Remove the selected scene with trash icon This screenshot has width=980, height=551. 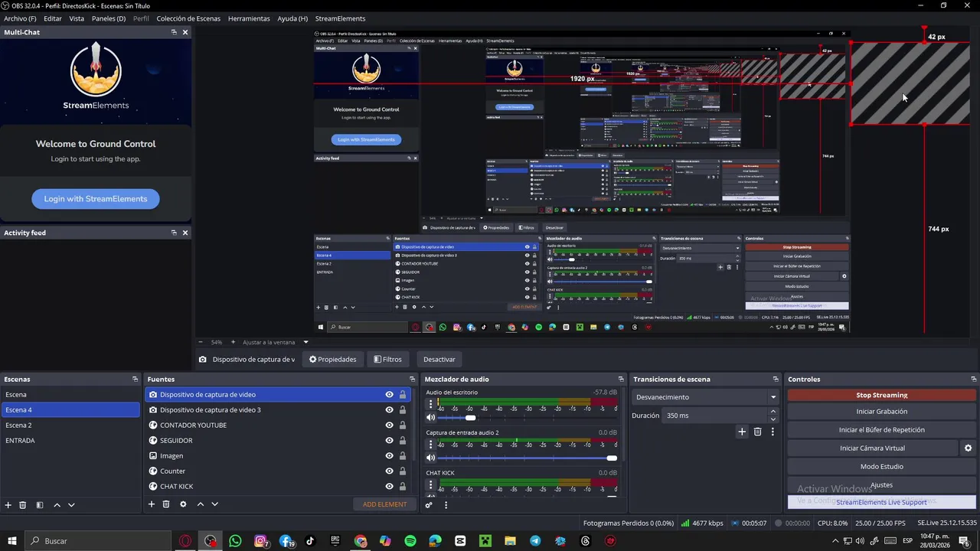[23, 505]
